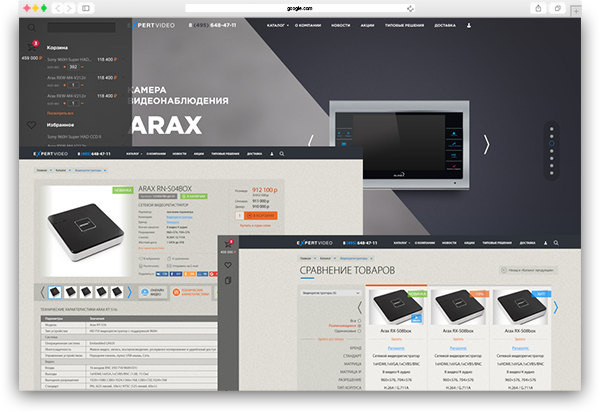The image size is (600, 413).
Task: Go to next slide with right arrow
Action: click(x=487, y=144)
